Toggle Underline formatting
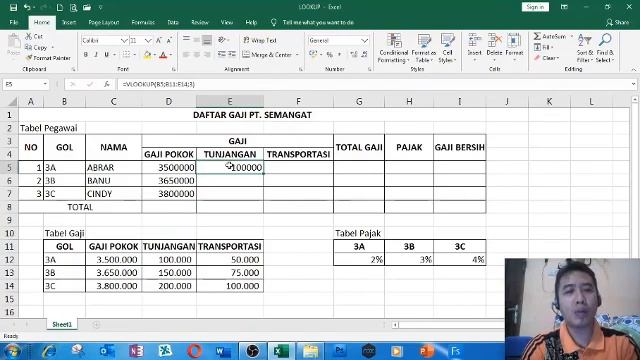 tap(107, 55)
